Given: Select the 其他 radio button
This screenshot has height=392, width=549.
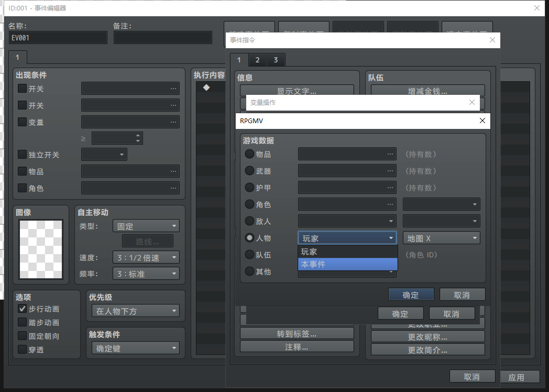Looking at the screenshot, I should coord(249,271).
